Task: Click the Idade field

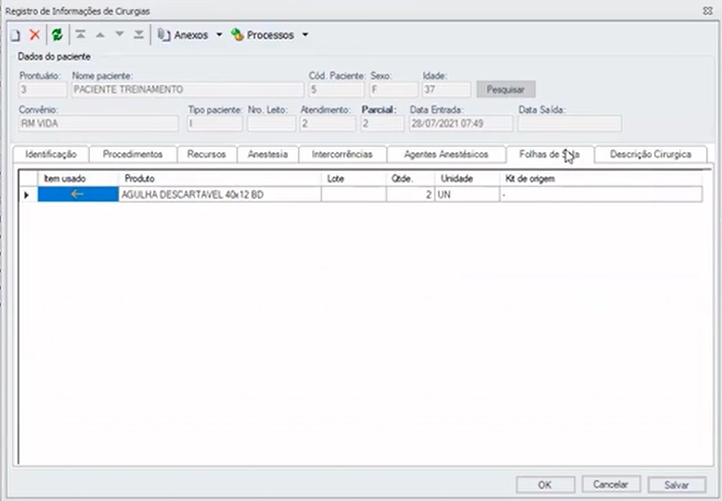Action: coord(446,89)
